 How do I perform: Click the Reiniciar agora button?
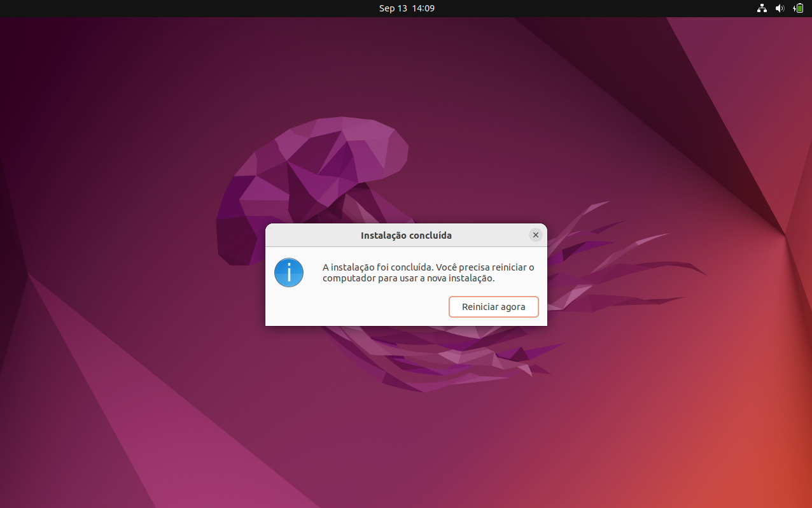point(493,307)
